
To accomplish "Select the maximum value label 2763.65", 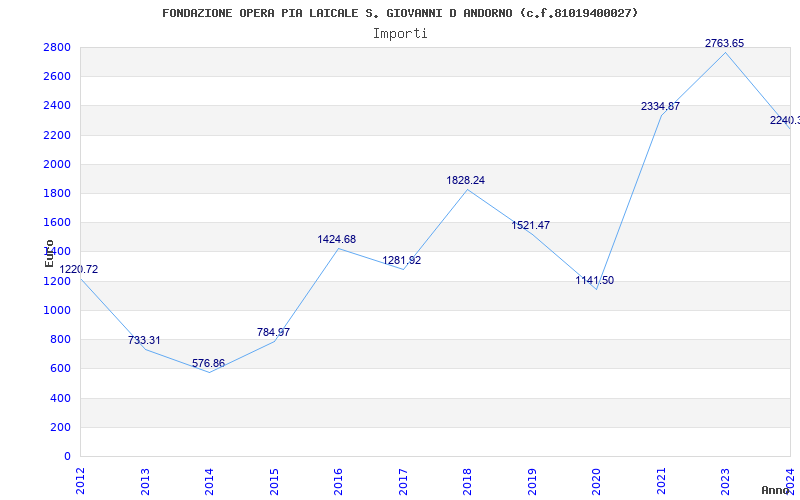I will pos(724,43).
